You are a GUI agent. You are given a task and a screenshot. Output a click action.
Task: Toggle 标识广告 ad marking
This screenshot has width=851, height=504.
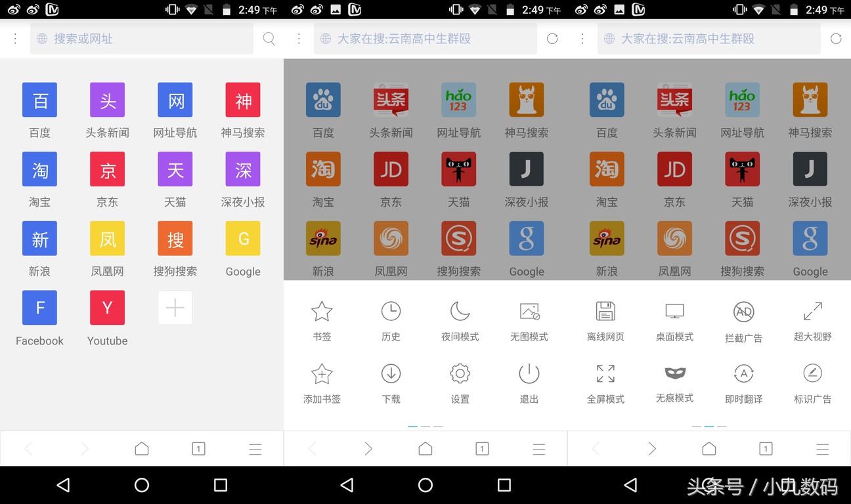(x=813, y=383)
